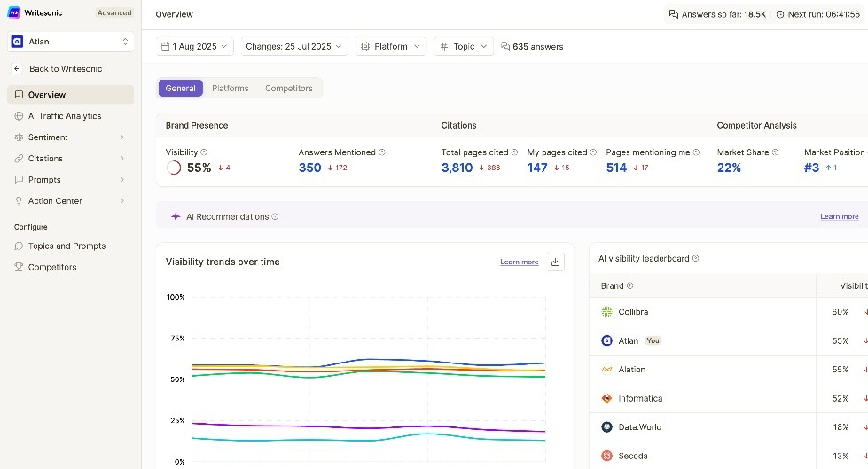Click the Topics and Prompts icon
The height and width of the screenshot is (469, 868).
(x=19, y=246)
